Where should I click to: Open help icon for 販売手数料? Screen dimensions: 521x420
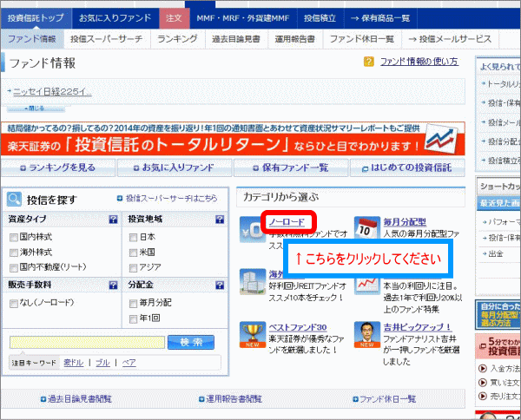coord(113,285)
